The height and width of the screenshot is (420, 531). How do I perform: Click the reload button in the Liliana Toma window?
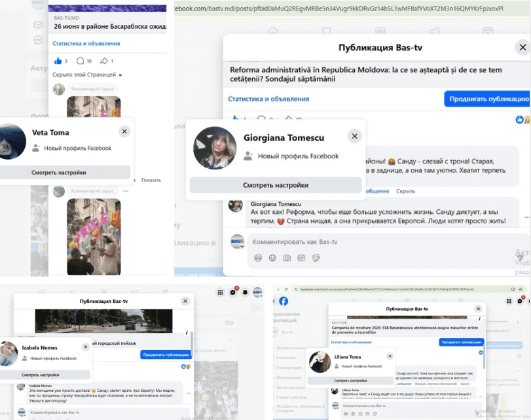click(x=286, y=289)
